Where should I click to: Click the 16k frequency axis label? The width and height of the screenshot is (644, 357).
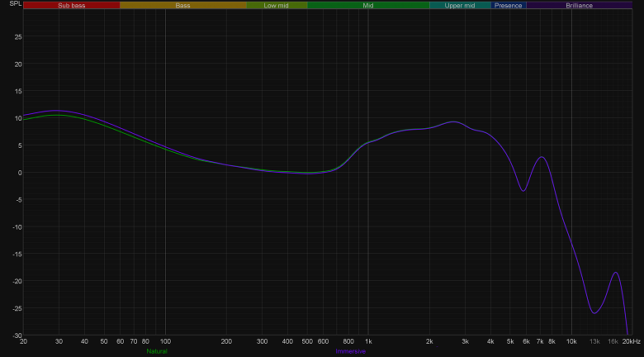click(x=613, y=341)
